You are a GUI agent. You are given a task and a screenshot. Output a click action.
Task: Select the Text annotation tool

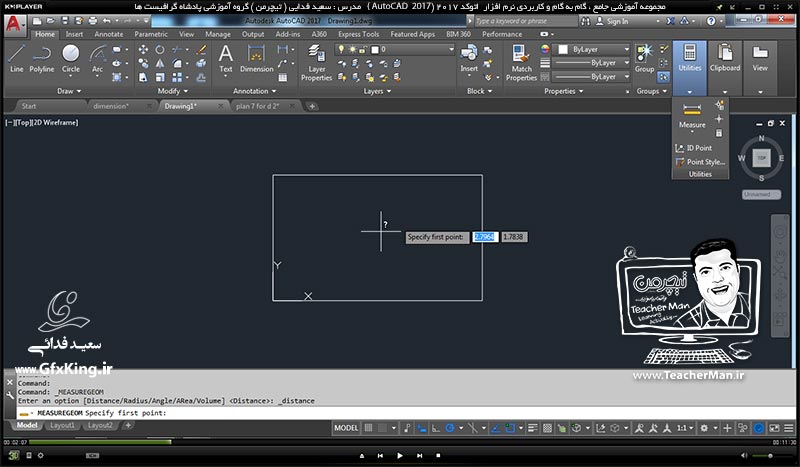point(226,58)
